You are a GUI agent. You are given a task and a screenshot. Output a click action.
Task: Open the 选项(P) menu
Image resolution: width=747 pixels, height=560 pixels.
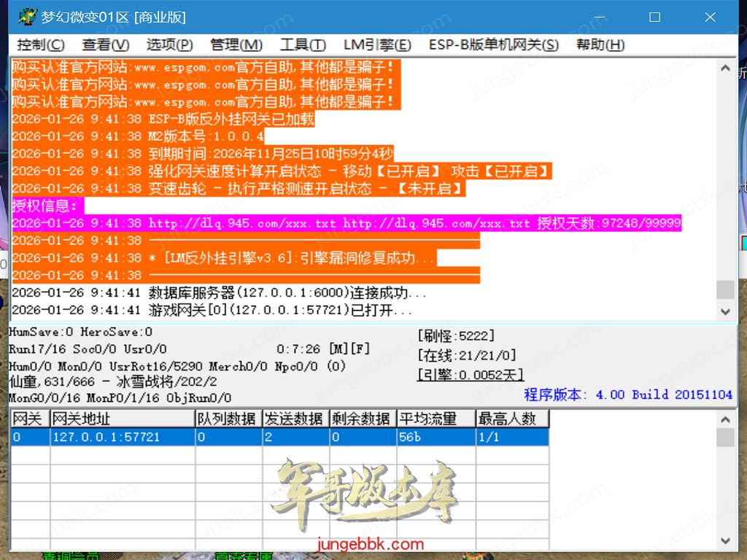[x=169, y=45]
